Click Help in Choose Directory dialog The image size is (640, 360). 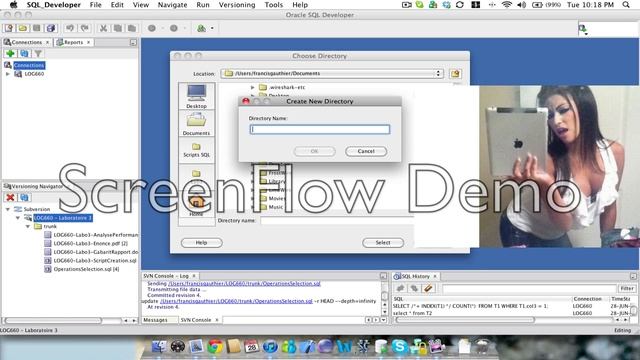(x=202, y=242)
